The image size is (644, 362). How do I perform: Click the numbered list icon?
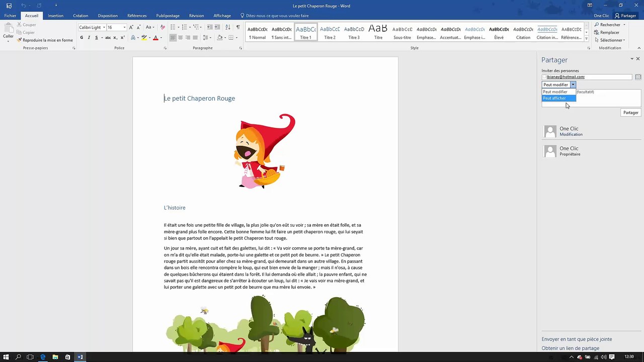pyautogui.click(x=184, y=27)
